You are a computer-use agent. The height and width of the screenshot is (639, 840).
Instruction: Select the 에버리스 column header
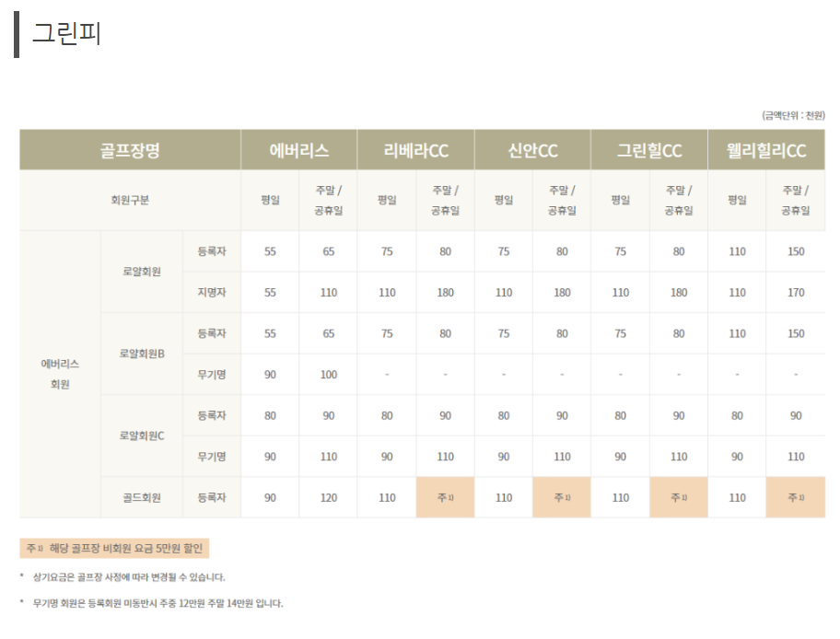click(299, 150)
